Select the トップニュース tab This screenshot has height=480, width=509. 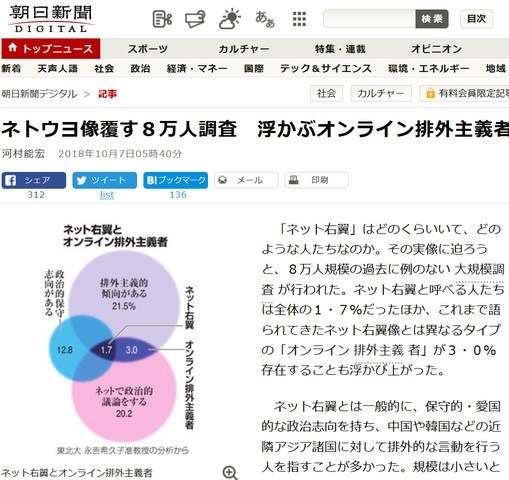(x=51, y=49)
